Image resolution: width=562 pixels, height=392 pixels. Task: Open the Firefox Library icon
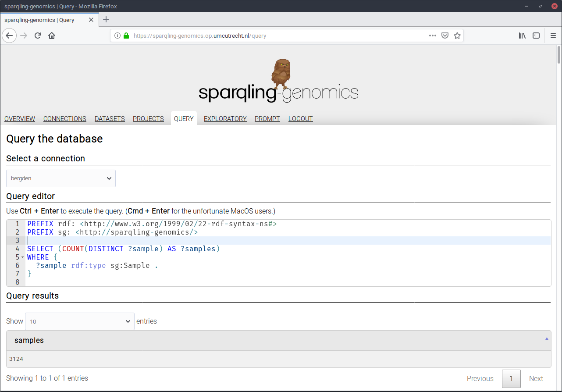[522, 36]
